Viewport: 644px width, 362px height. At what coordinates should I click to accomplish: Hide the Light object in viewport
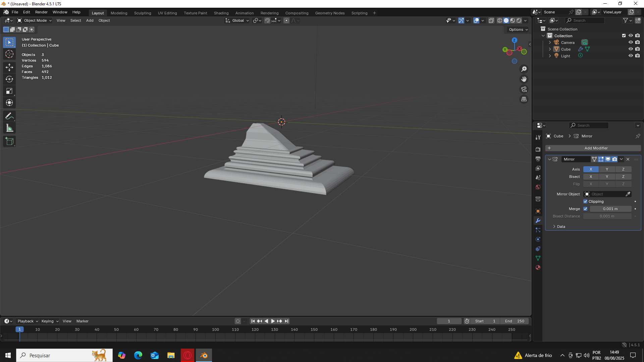coord(631,56)
